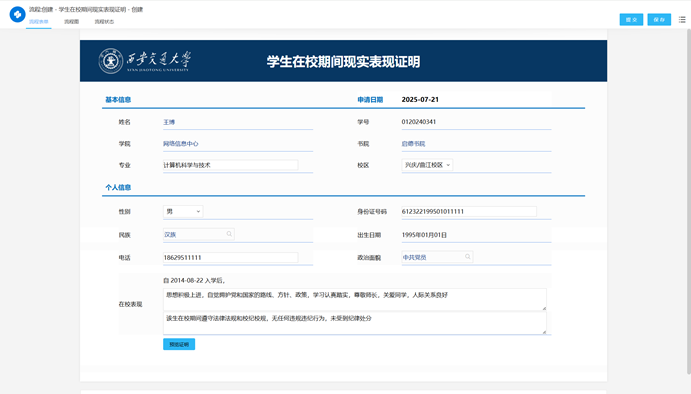Screen dimensions: 691x394
Task: Click the 申请日期 label
Action: 370,100
